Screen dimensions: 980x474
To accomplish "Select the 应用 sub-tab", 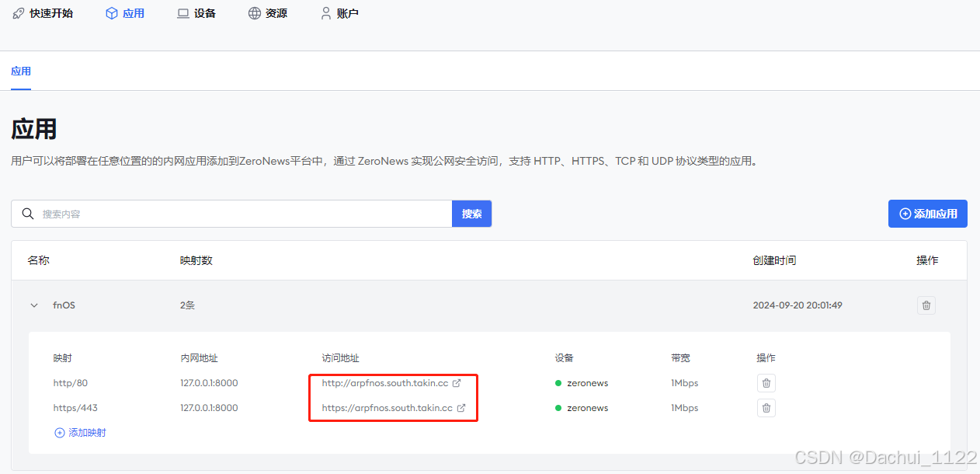I will point(21,71).
